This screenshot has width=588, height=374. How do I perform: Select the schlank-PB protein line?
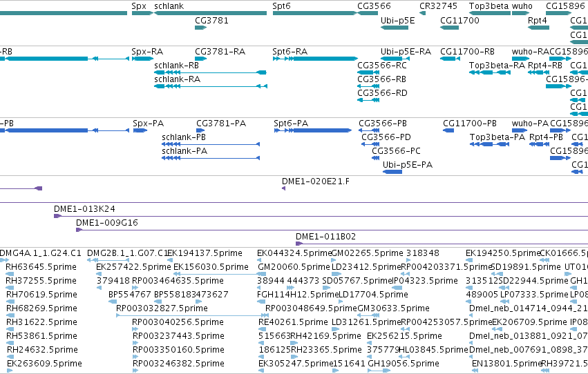[211, 144]
